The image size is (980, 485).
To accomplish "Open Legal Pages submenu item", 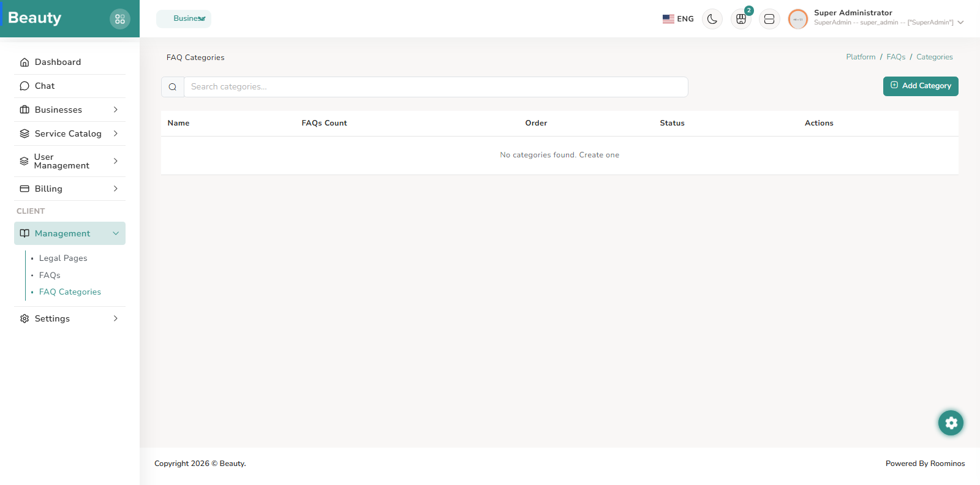I will [x=63, y=258].
